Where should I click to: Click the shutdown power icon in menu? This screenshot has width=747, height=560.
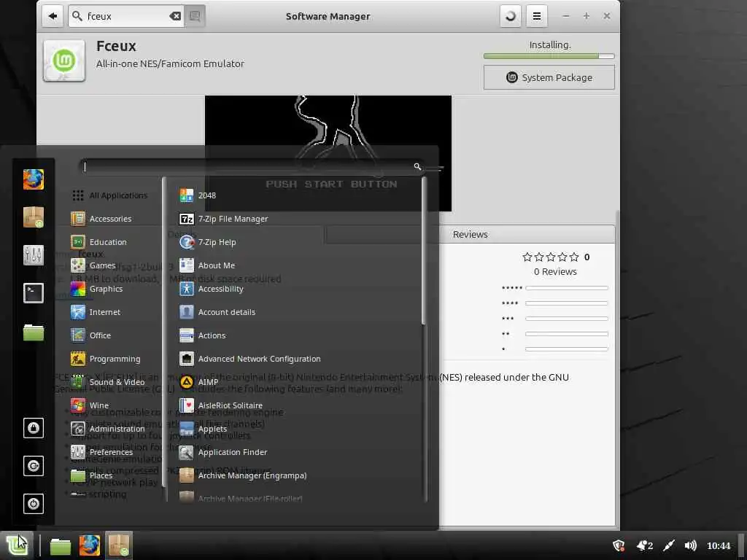pyautogui.click(x=34, y=503)
